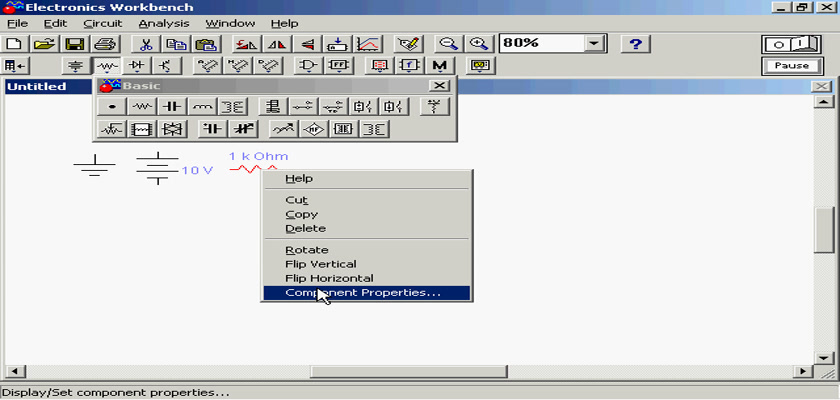Cut selection with scissors toolbar icon

coord(145,44)
